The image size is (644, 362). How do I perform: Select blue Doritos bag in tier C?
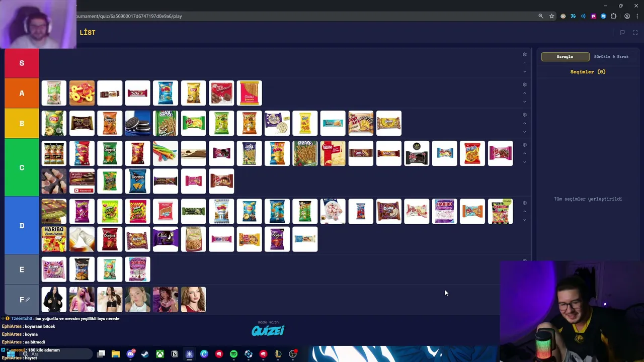tap(137, 181)
